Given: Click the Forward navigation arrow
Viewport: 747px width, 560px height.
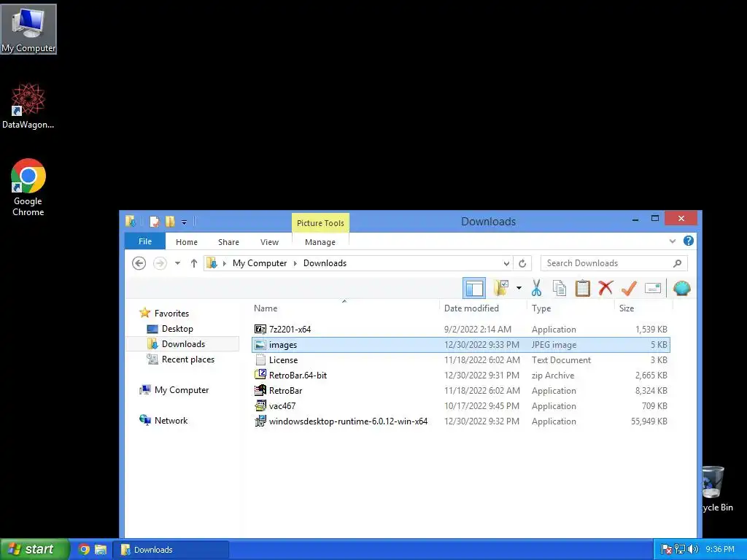Looking at the screenshot, I should (x=160, y=262).
